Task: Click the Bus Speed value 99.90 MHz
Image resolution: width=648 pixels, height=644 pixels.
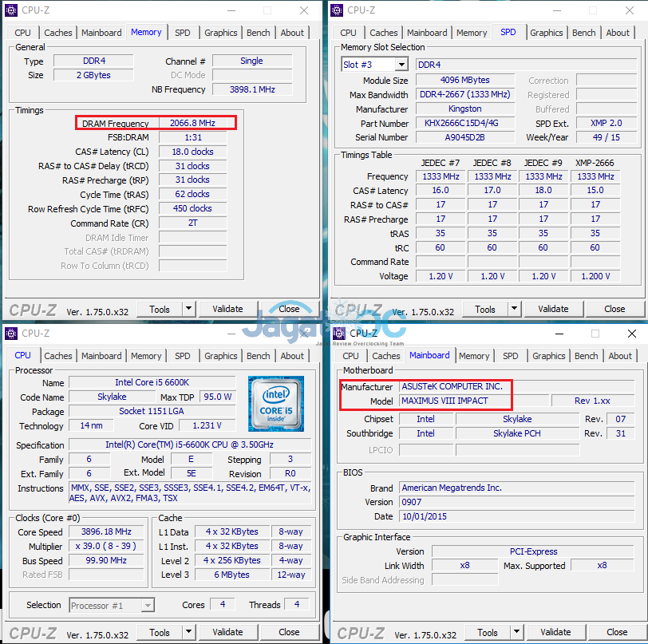Action: coord(106,560)
